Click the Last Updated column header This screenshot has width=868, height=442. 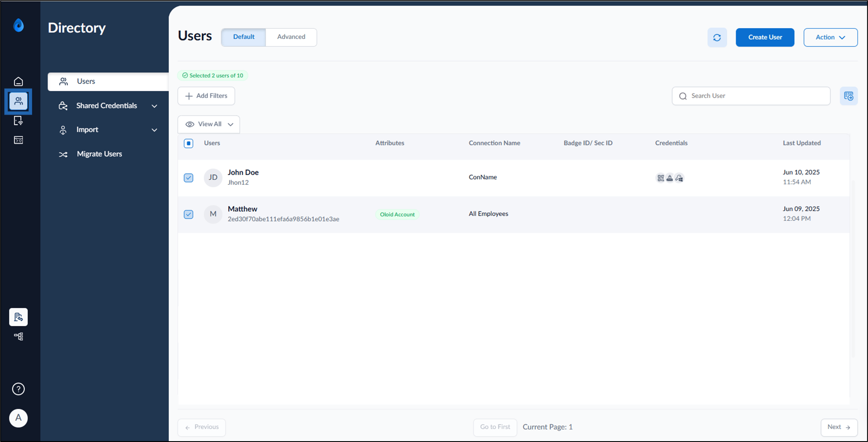tap(802, 143)
